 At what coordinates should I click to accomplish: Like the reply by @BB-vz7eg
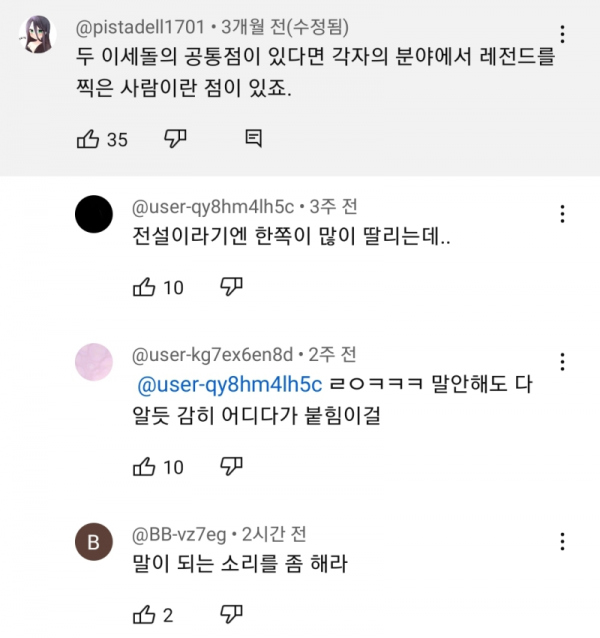click(144, 615)
